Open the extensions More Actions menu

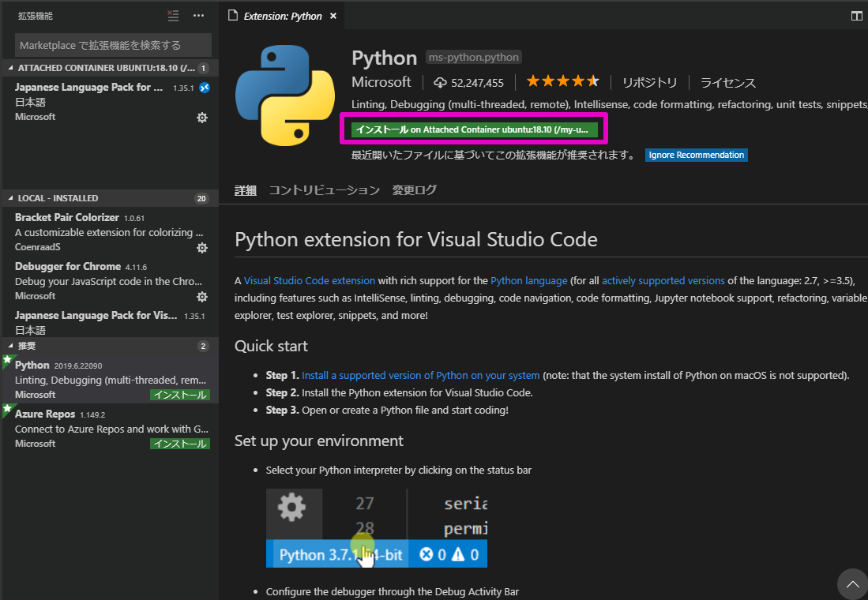pyautogui.click(x=197, y=15)
